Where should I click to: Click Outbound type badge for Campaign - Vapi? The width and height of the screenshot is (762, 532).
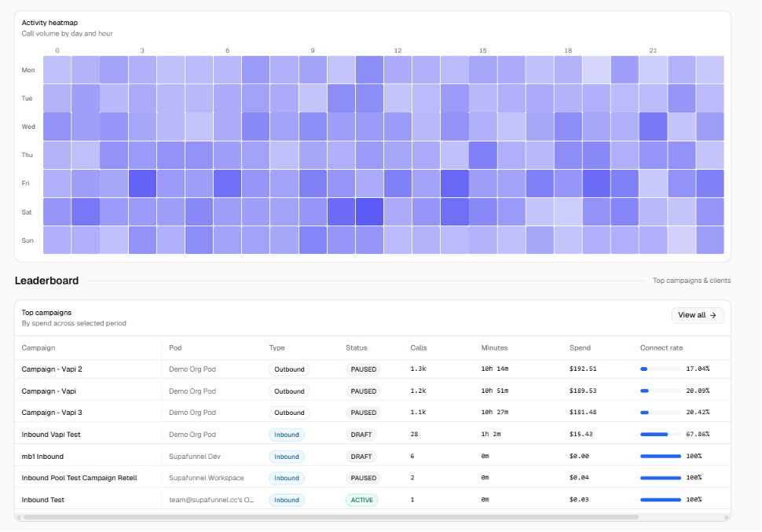(x=289, y=391)
